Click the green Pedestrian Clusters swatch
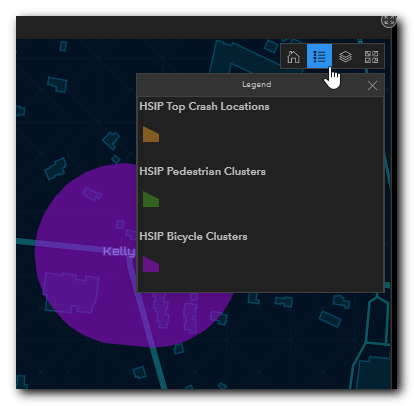414x406 pixels. pyautogui.click(x=151, y=199)
